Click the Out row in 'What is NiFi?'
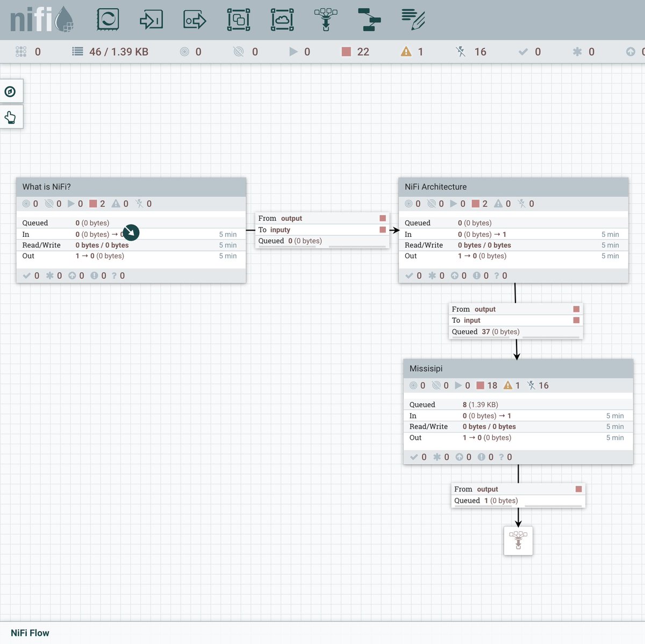The width and height of the screenshot is (645, 644). point(131,256)
